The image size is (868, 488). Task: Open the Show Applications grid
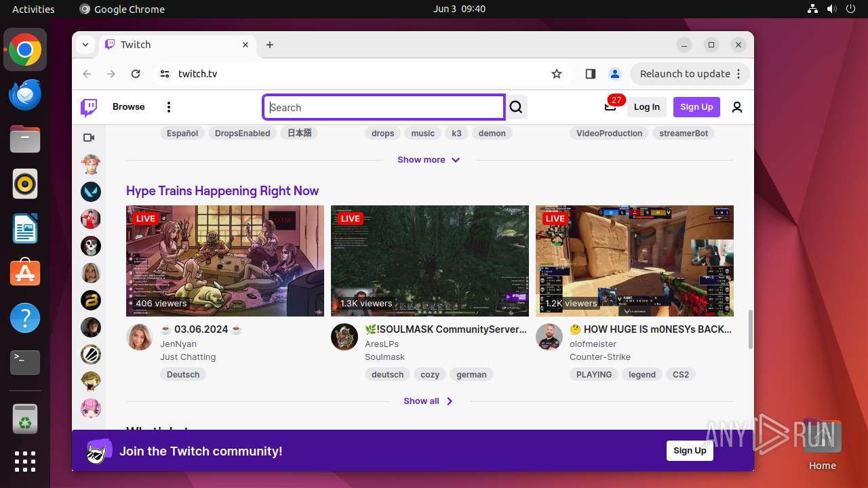(25, 462)
